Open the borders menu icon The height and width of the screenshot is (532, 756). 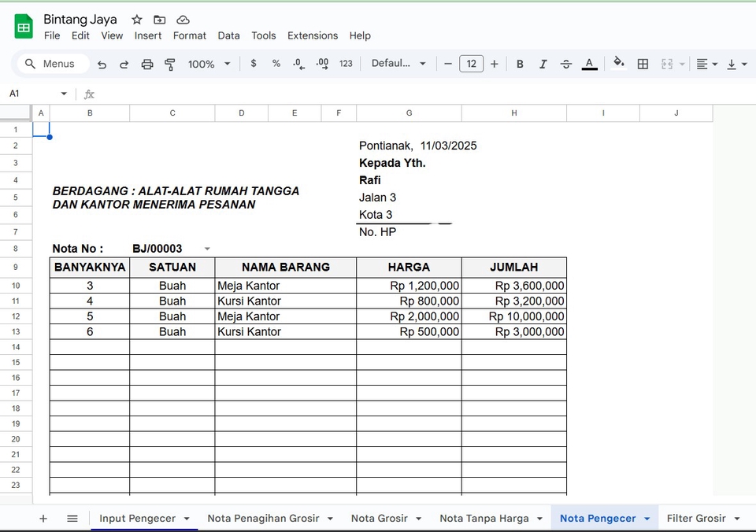(643, 64)
